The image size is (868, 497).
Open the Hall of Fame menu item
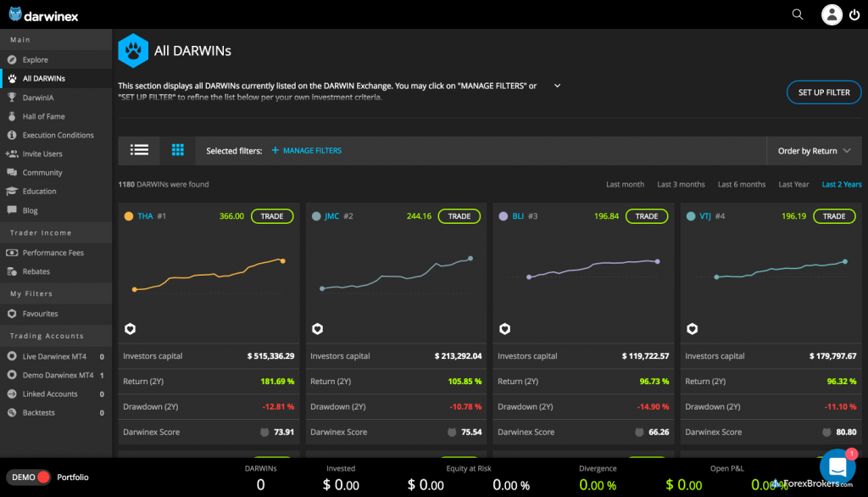[43, 116]
